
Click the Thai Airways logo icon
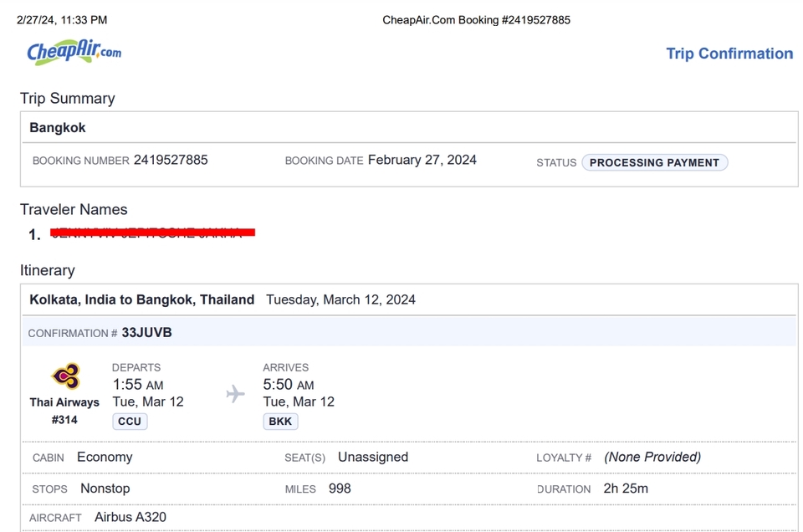65,376
